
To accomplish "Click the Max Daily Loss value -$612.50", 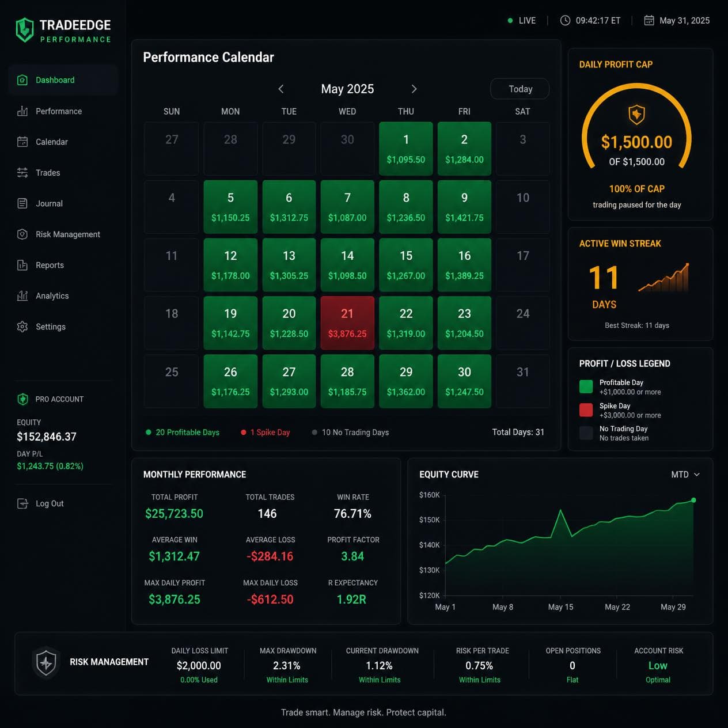I will [270, 600].
